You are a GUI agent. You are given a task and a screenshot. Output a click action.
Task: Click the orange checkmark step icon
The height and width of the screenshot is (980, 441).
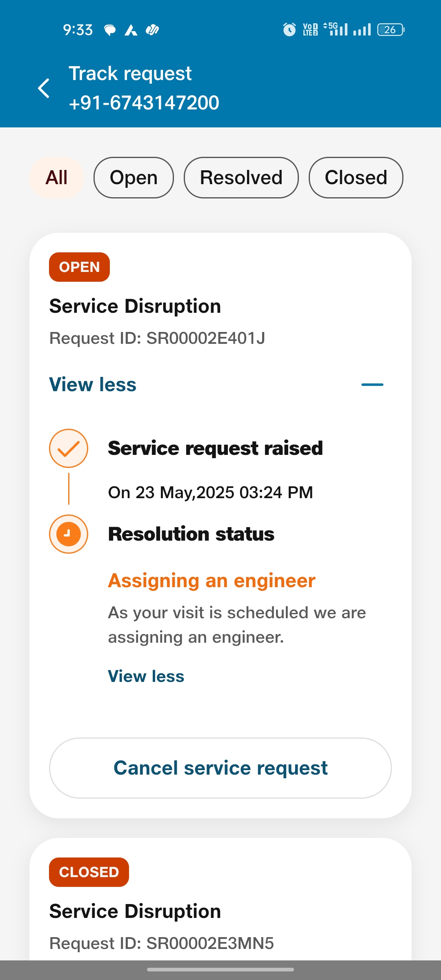pos(69,448)
